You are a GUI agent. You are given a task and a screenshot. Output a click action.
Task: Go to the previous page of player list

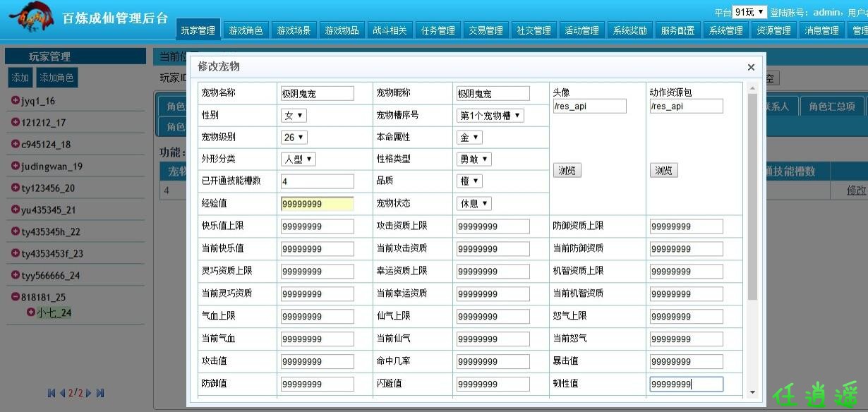click(62, 393)
